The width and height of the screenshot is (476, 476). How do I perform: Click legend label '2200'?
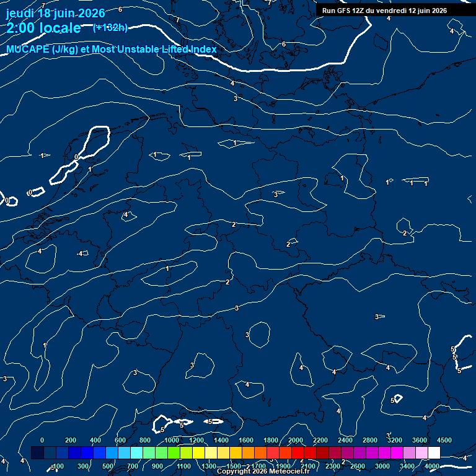pyautogui.click(x=320, y=440)
